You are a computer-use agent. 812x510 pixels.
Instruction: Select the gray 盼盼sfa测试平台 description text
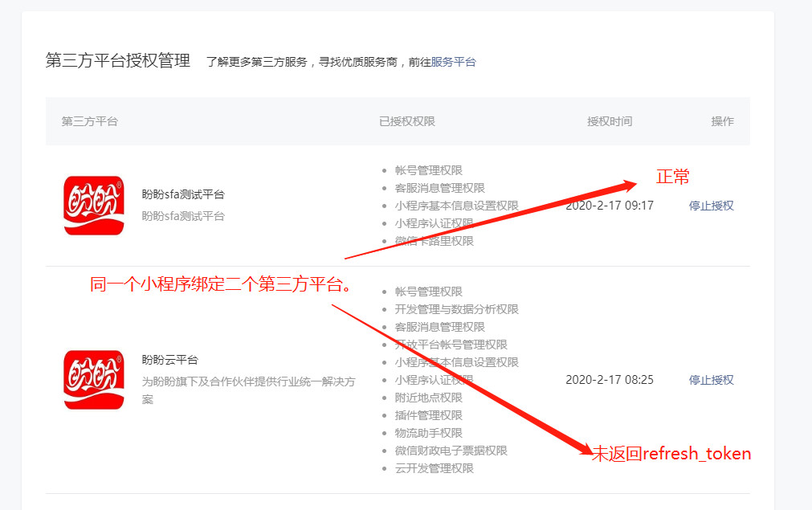coord(183,216)
